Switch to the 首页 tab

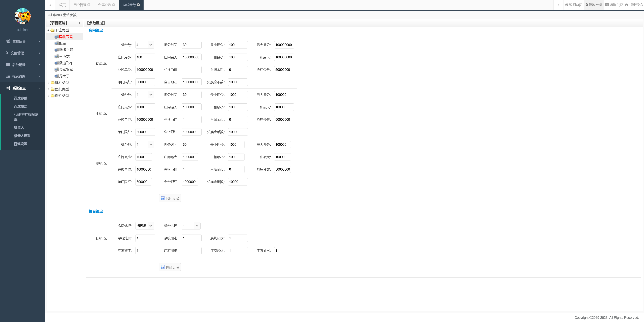[62, 5]
